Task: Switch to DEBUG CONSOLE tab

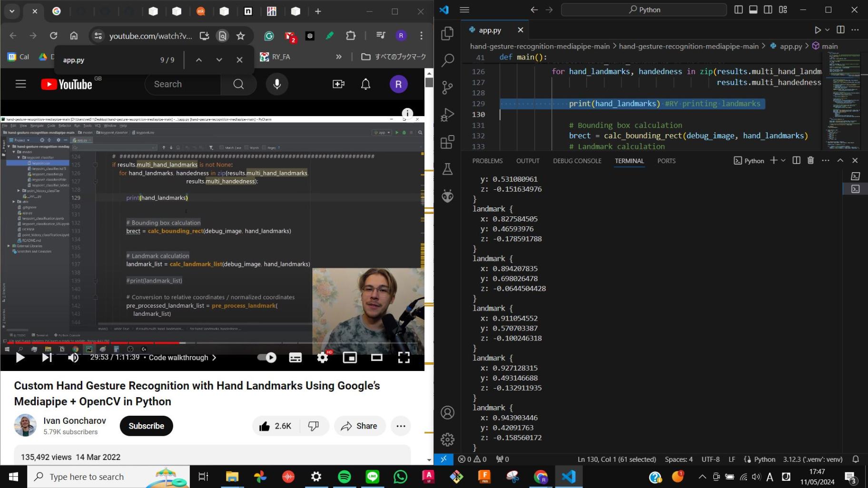Action: pos(577,161)
